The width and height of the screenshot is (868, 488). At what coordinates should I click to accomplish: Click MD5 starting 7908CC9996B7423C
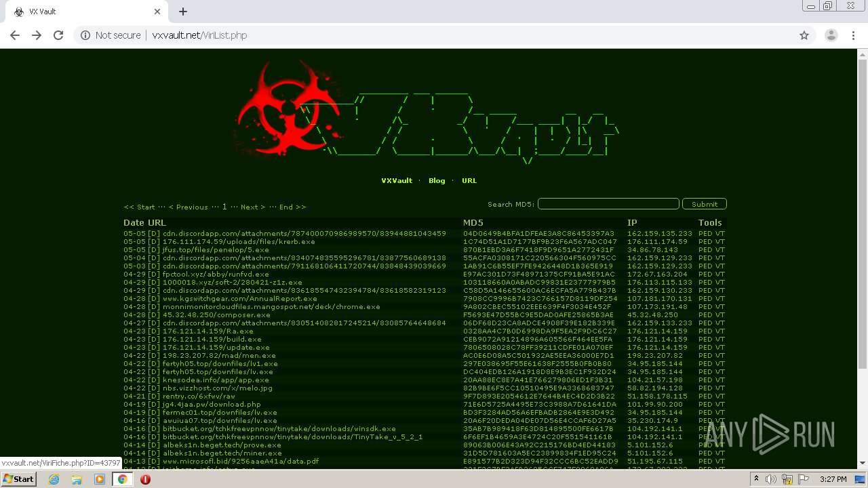coord(540,299)
